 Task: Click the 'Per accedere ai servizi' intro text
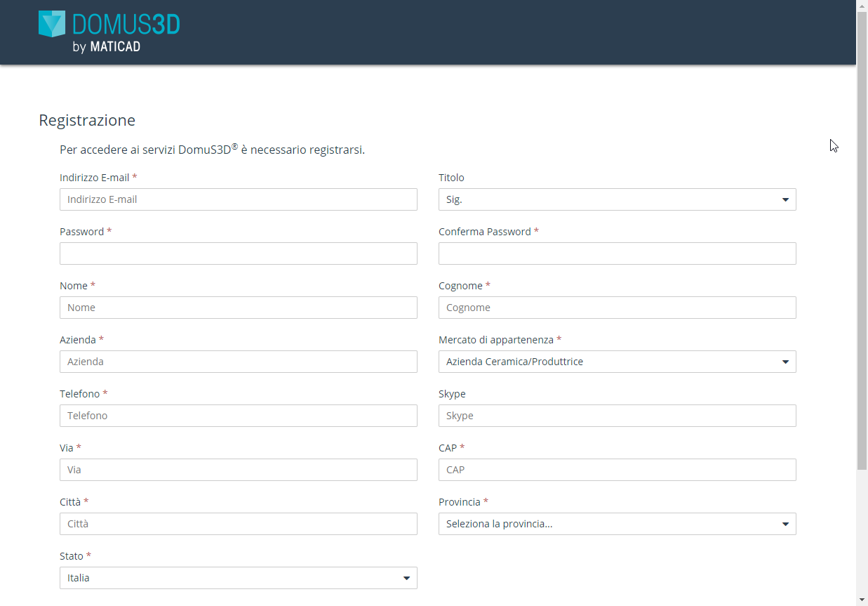212,149
